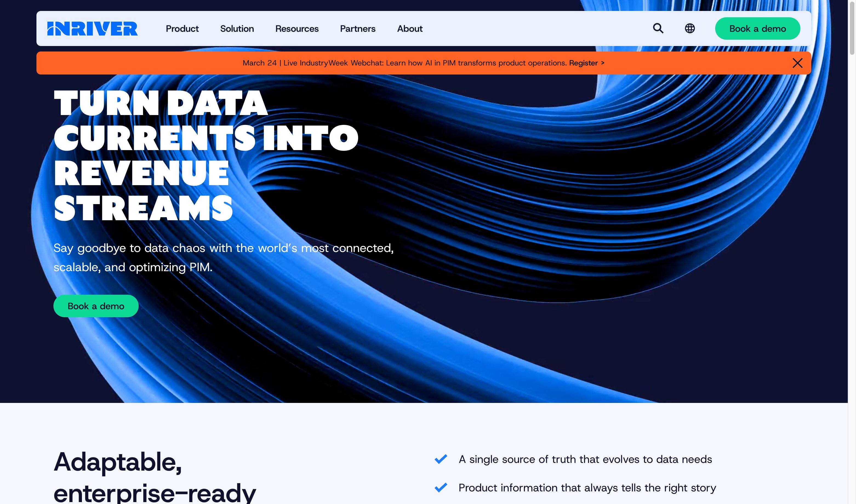856x504 pixels.
Task: Select the hero paragraph about data chaos
Action: (x=224, y=257)
